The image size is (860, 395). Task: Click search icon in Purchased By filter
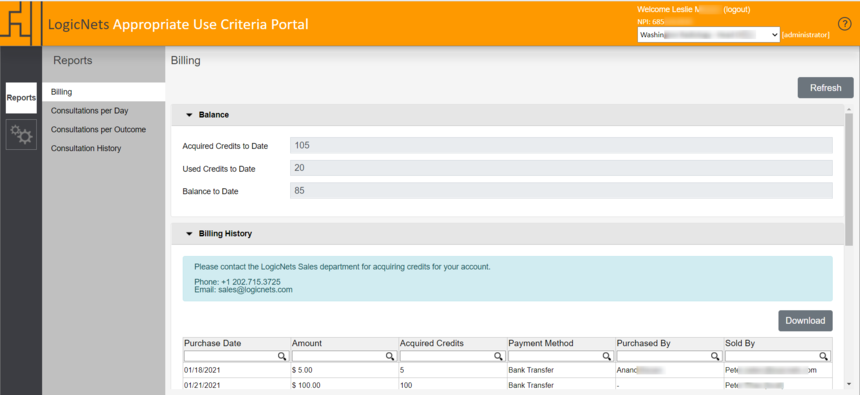coord(715,357)
